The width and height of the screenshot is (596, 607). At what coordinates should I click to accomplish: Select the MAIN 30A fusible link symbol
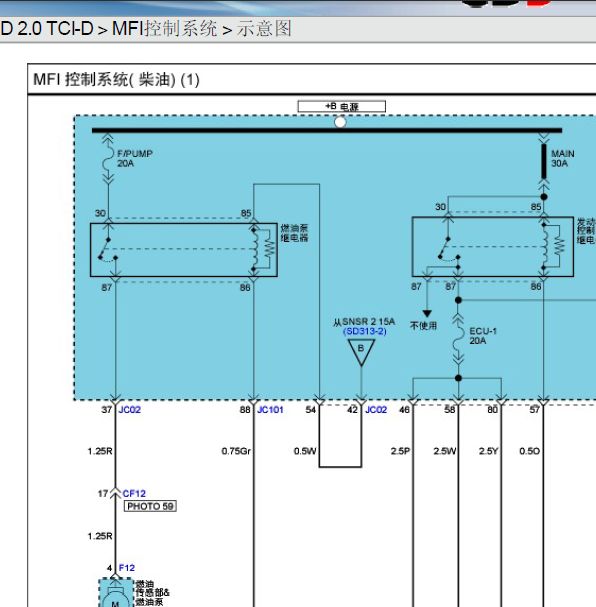[544, 161]
